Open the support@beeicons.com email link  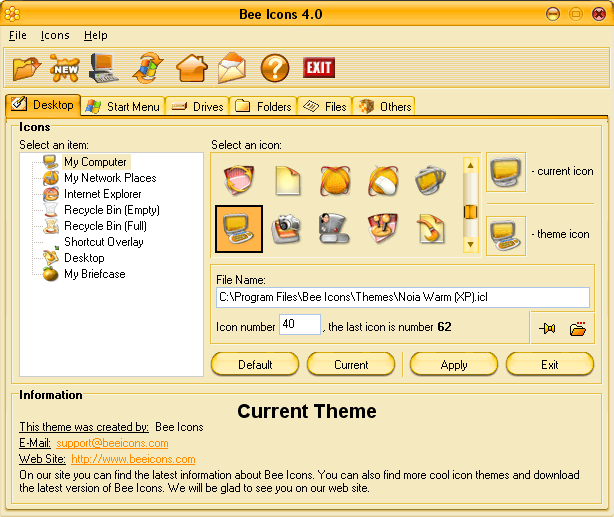coord(112,443)
